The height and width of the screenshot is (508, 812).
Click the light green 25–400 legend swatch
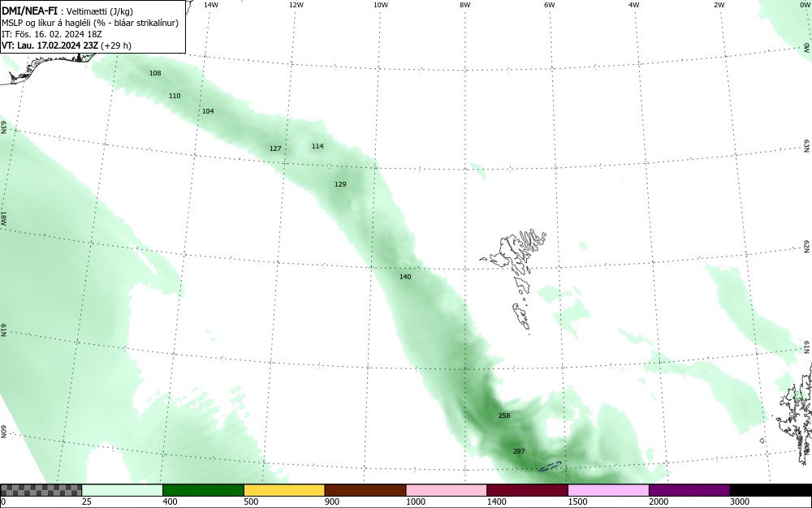click(x=123, y=490)
